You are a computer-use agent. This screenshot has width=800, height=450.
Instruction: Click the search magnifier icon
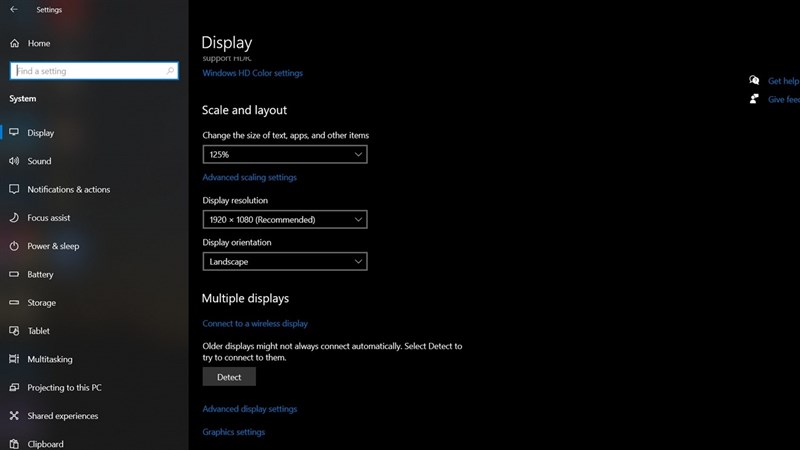tap(170, 71)
